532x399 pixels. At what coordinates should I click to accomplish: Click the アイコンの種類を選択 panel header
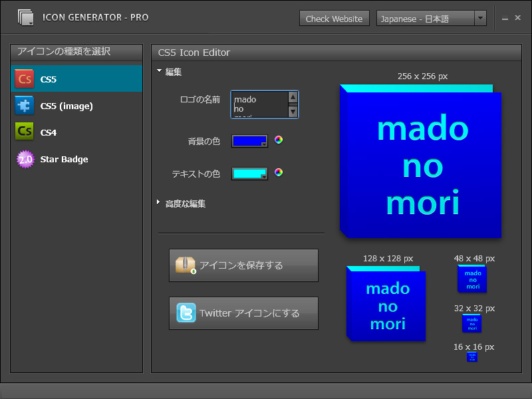point(66,53)
